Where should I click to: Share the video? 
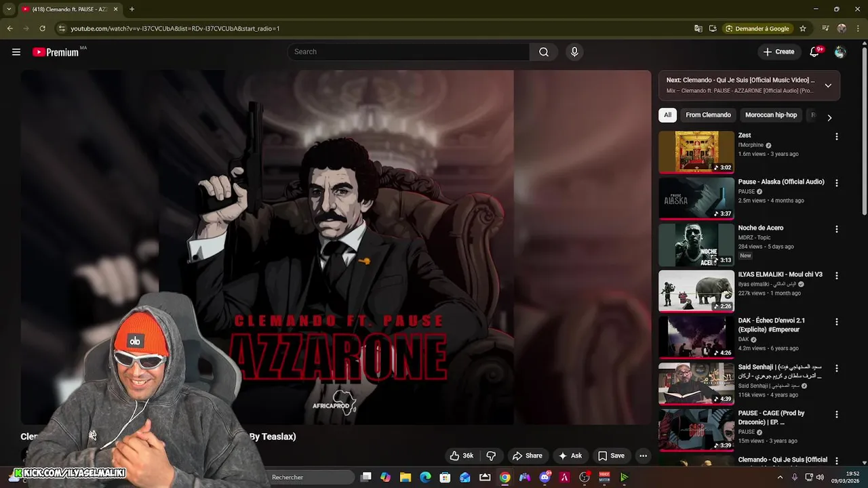tap(527, 455)
